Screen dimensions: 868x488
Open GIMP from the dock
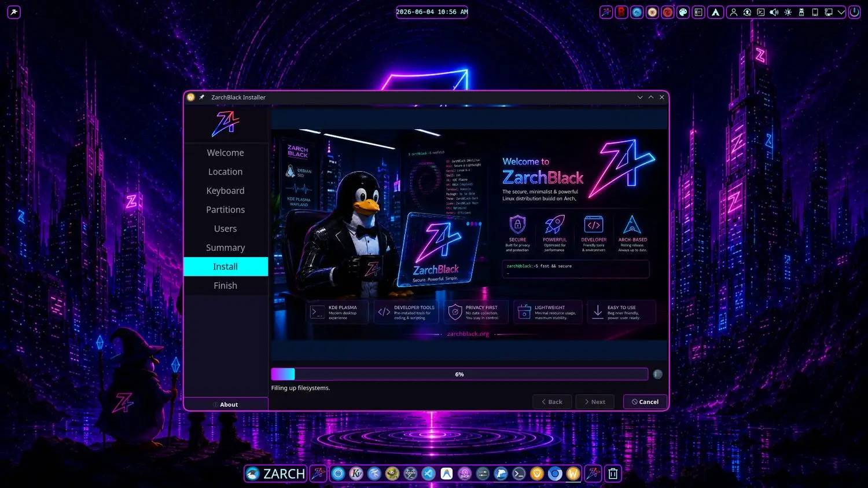pos(392,474)
